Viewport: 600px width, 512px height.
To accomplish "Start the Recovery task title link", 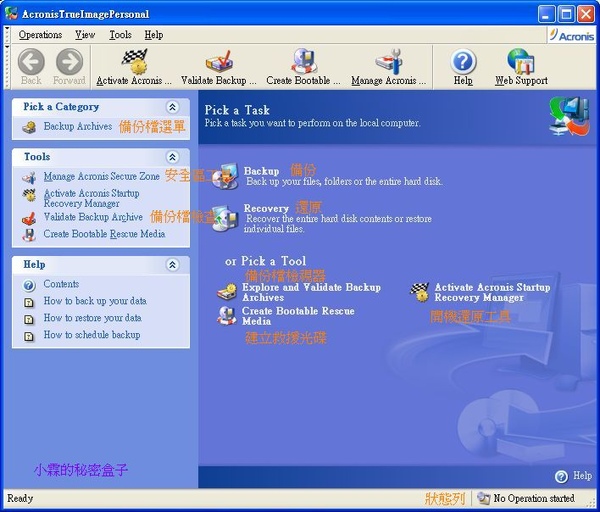I will tap(266, 209).
